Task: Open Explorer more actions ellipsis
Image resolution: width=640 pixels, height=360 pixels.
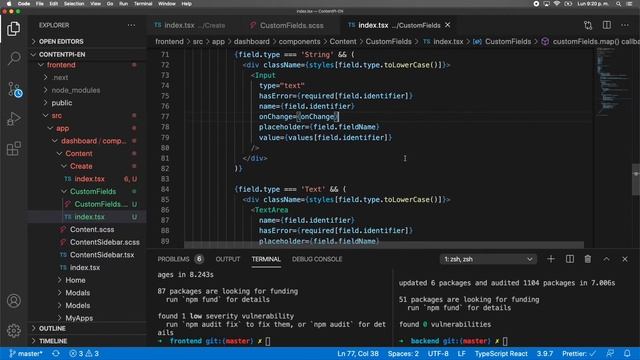Action: click(x=131, y=25)
